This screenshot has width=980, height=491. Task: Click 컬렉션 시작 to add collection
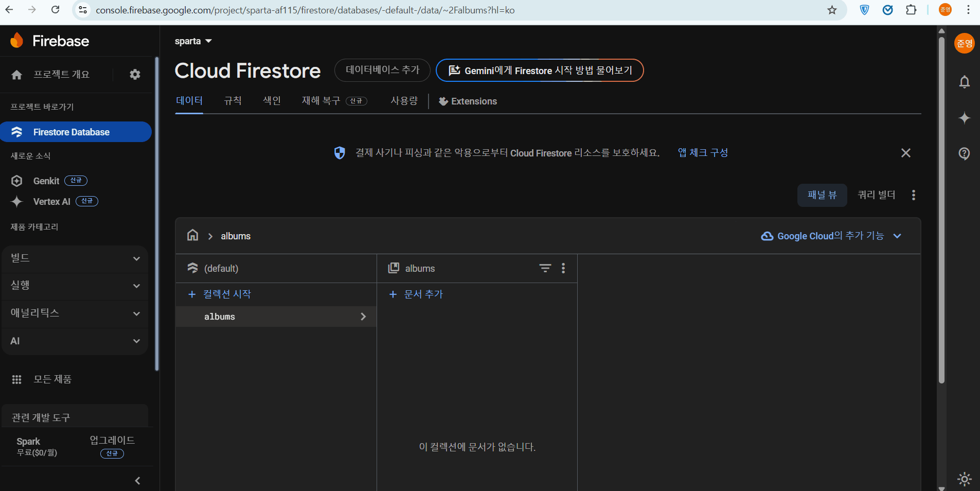click(220, 294)
